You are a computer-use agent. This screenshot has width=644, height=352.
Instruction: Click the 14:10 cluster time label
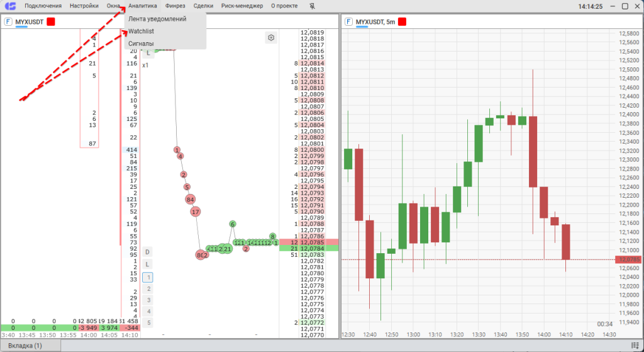pyautogui.click(x=130, y=335)
